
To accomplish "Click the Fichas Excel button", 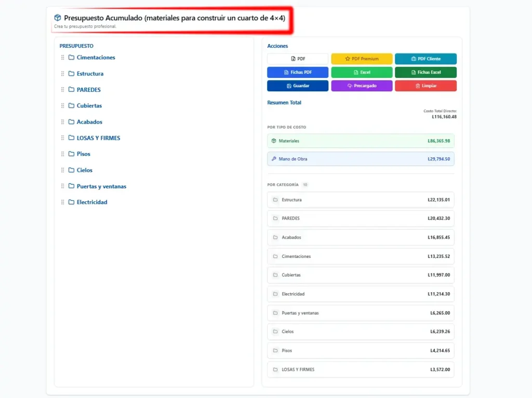I will click(425, 72).
